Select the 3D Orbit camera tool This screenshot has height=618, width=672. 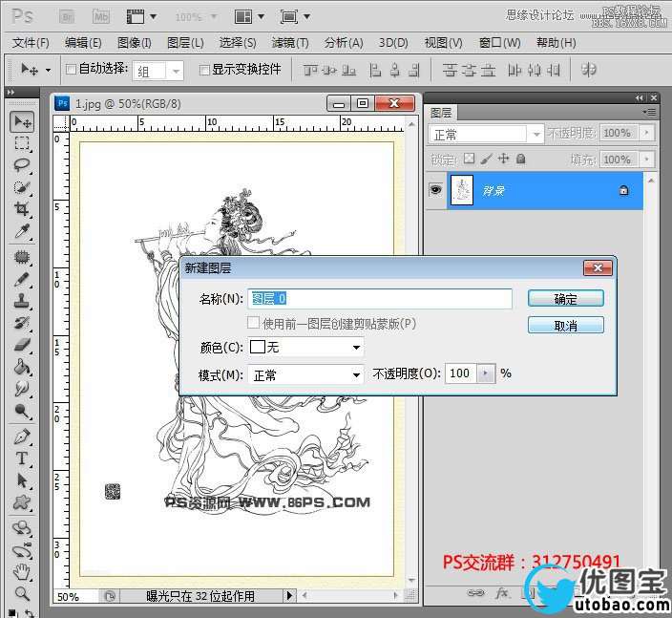tap(22, 550)
